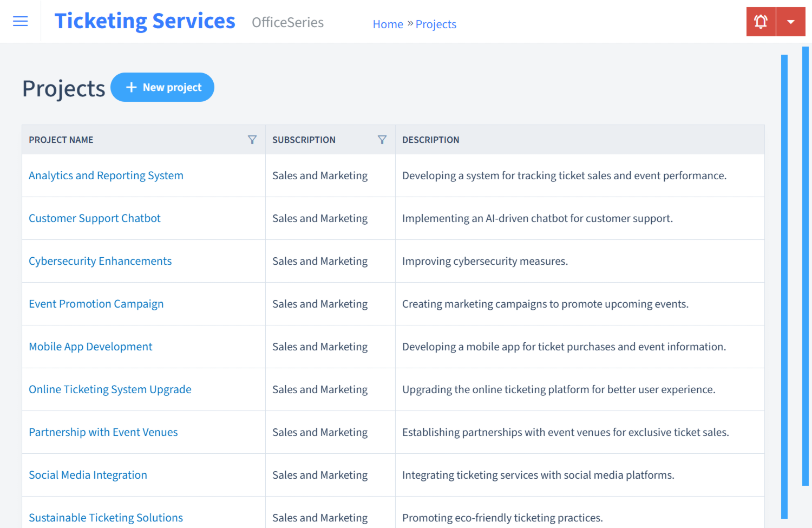Select the Partnership with Event Venues project
812x528 pixels.
coord(103,432)
